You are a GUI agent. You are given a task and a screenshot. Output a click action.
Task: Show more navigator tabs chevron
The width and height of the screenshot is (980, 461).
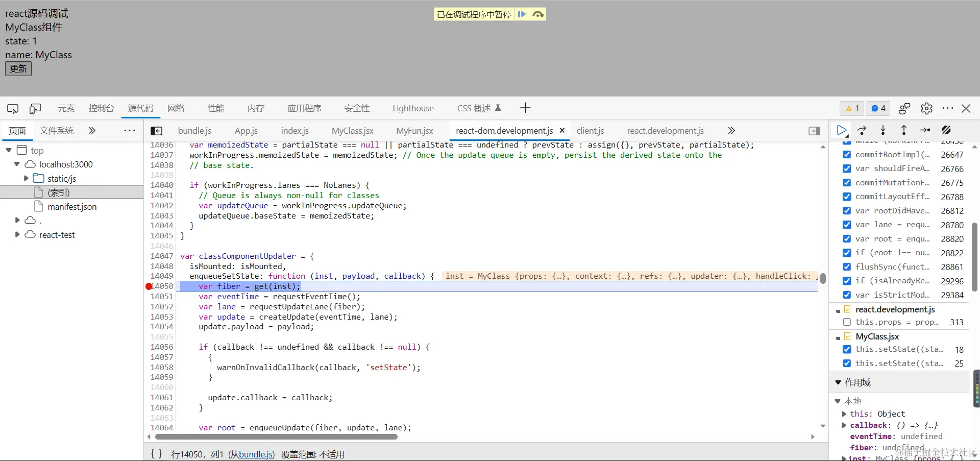coord(92,131)
